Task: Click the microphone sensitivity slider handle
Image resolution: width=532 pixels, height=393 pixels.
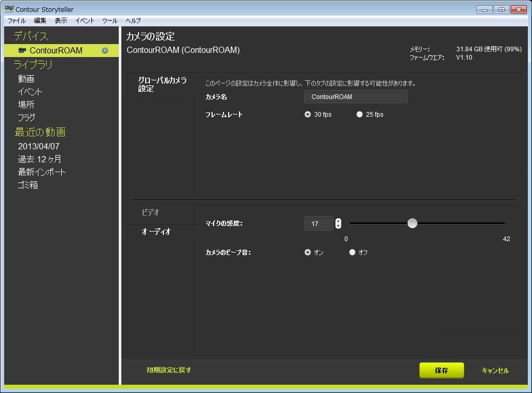Action: click(412, 223)
